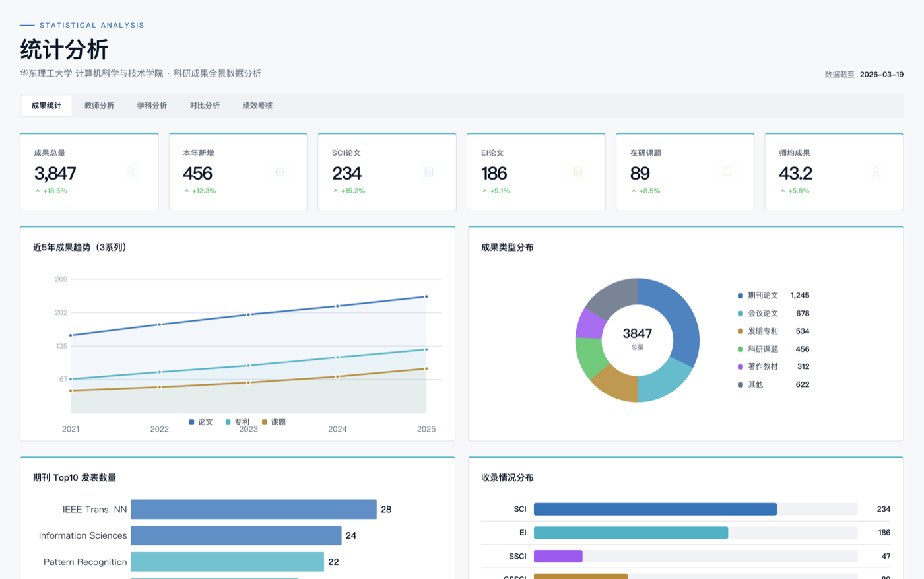The image size is (924, 579).
Task: Click the open-book icon in 在研课题 card
Action: tap(727, 172)
